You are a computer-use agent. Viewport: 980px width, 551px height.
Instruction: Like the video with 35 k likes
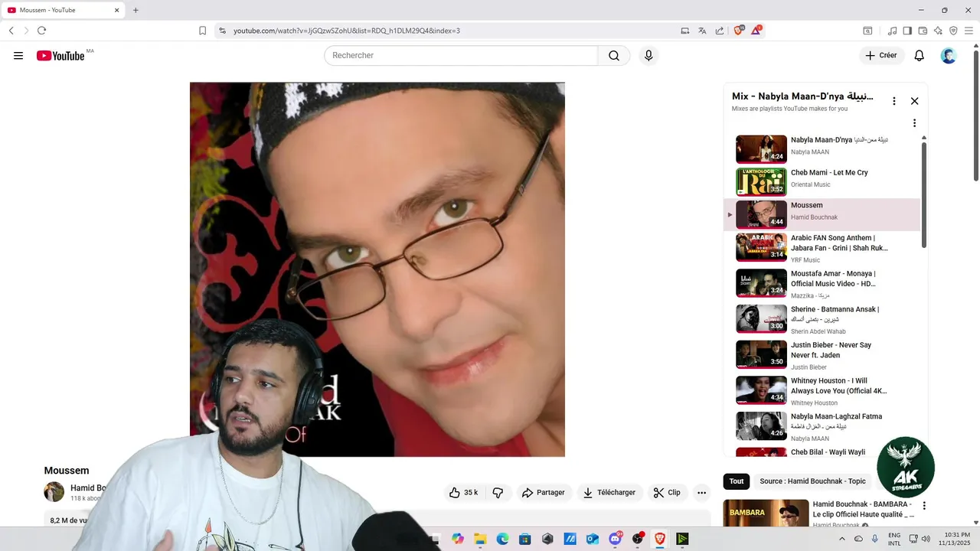(465, 493)
